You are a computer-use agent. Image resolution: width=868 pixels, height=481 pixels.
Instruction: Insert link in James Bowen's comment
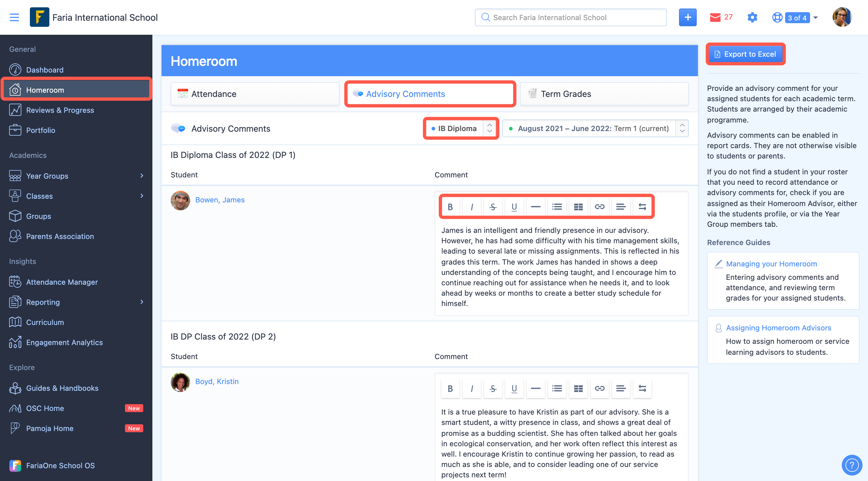tap(599, 207)
